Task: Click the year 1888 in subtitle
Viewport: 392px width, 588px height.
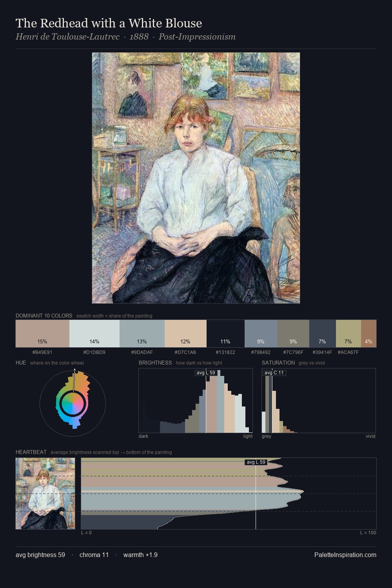Action: [139, 37]
